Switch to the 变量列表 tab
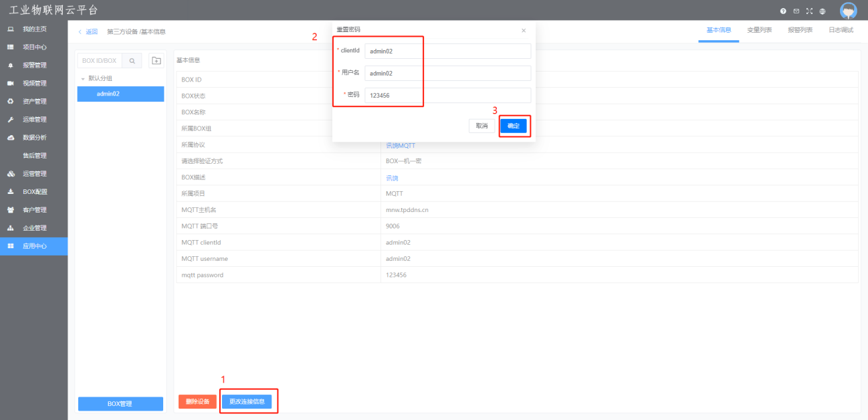 759,30
